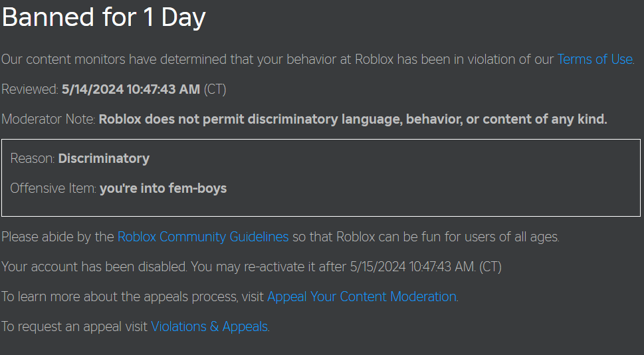The image size is (644, 355).
Task: Click the word Discriminatory in the reason box
Action: click(x=104, y=158)
